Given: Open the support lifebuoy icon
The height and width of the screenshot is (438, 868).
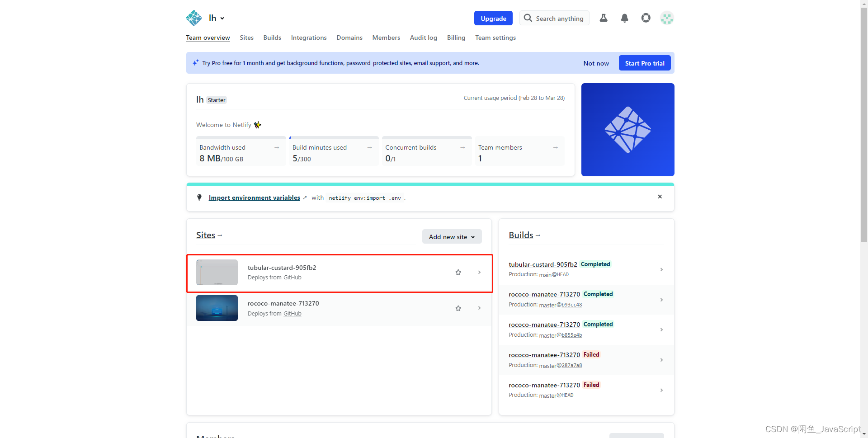Looking at the screenshot, I should click(x=646, y=18).
